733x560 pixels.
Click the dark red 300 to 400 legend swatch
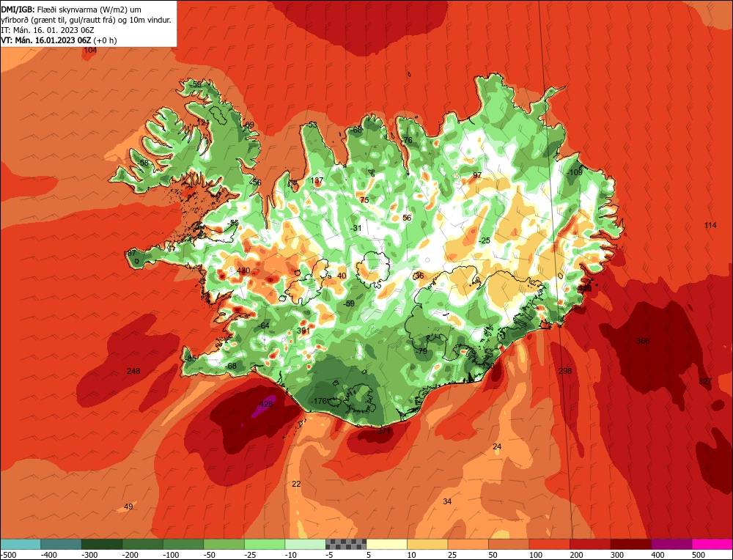(631, 544)
